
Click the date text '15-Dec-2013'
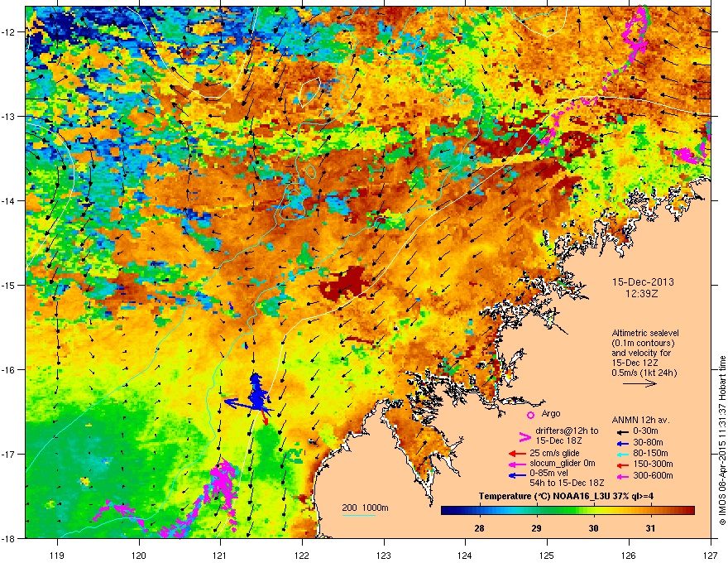click(x=643, y=282)
